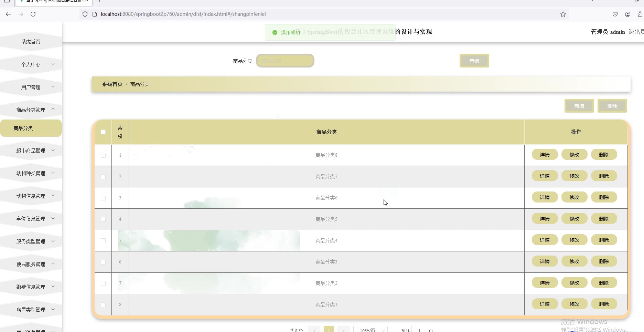Click the 系统首页 breadcrumb link
The image size is (644, 332).
(x=112, y=84)
